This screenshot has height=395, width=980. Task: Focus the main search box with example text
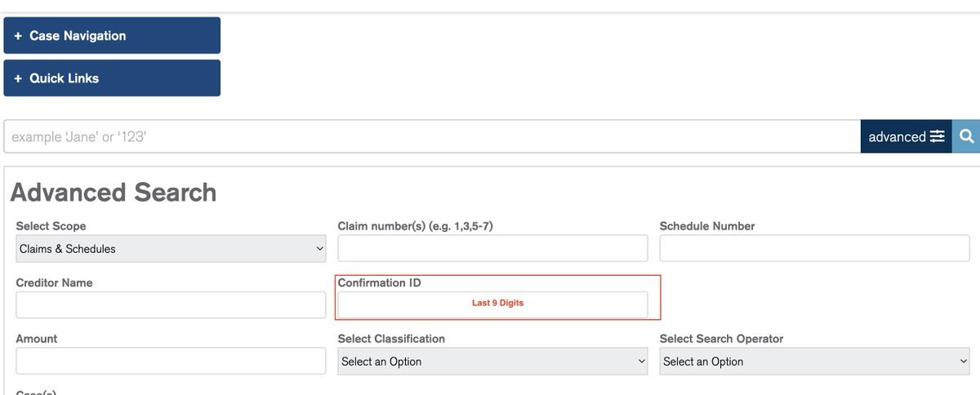(431, 136)
